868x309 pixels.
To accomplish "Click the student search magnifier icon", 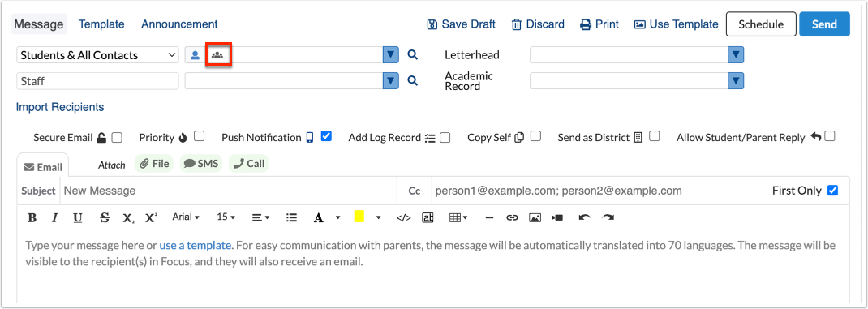I will [x=412, y=55].
